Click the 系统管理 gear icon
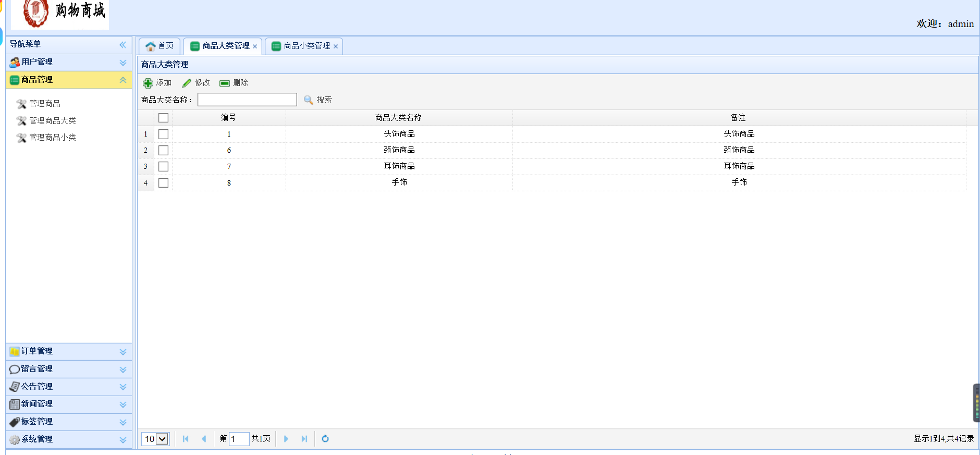 15,439
